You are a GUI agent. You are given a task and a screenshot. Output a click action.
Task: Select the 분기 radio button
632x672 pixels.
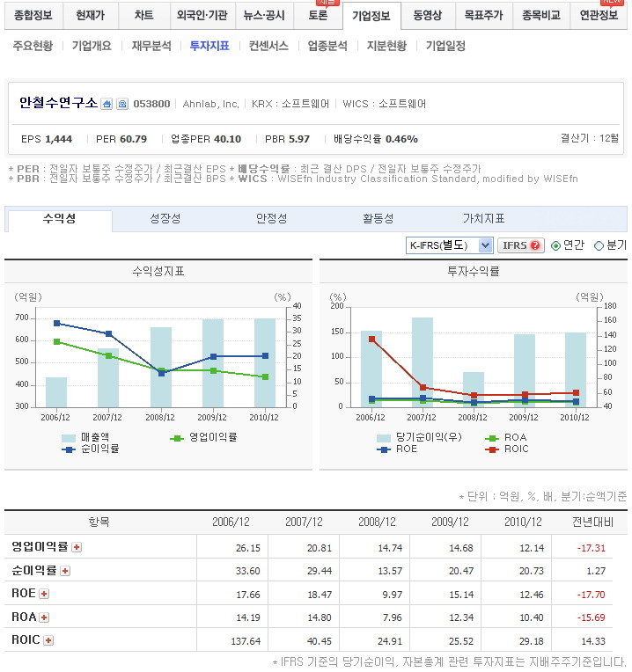point(599,246)
